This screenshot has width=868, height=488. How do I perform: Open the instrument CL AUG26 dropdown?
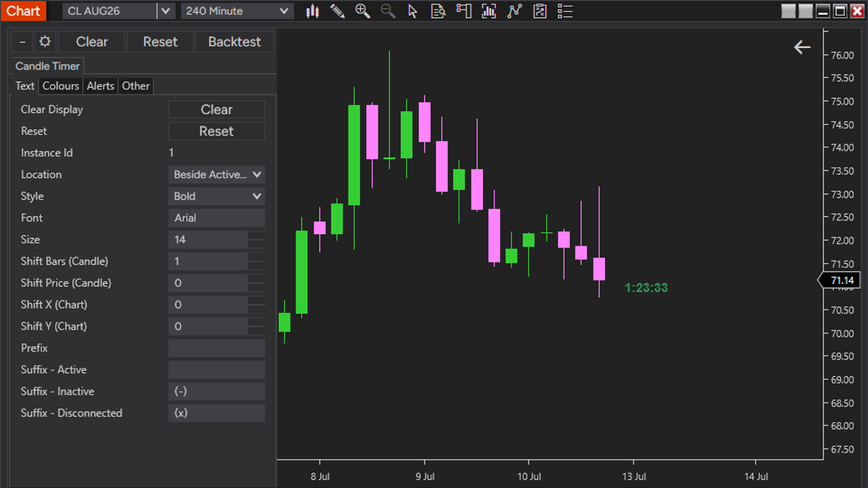(166, 11)
